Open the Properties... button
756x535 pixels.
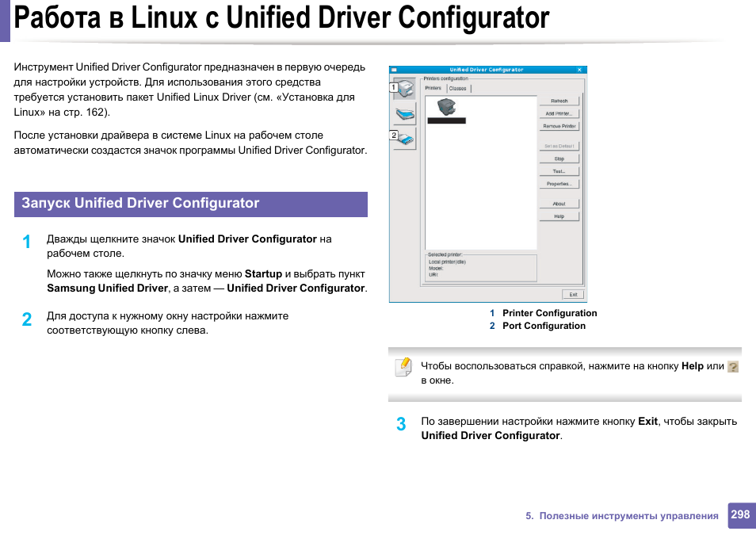(x=559, y=184)
